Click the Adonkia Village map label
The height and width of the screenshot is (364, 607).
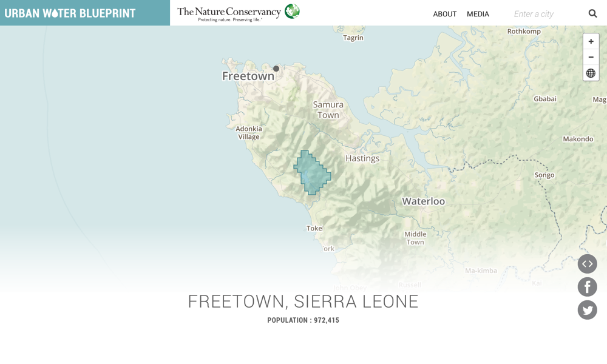click(249, 132)
